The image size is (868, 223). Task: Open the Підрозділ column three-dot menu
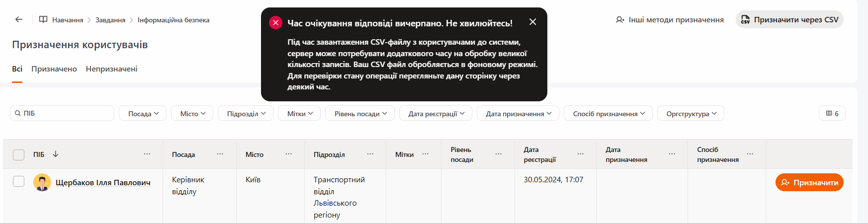pyautogui.click(x=370, y=154)
